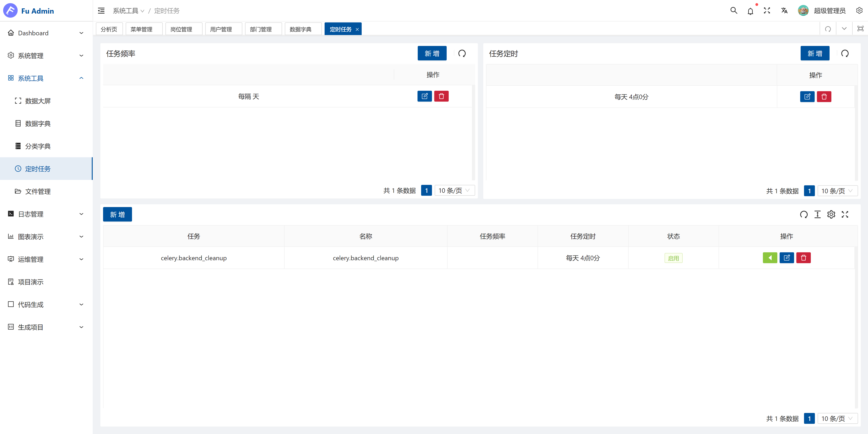Delete the 每天 4点0分 schedule entry
The width and height of the screenshot is (868, 434).
[x=824, y=97]
